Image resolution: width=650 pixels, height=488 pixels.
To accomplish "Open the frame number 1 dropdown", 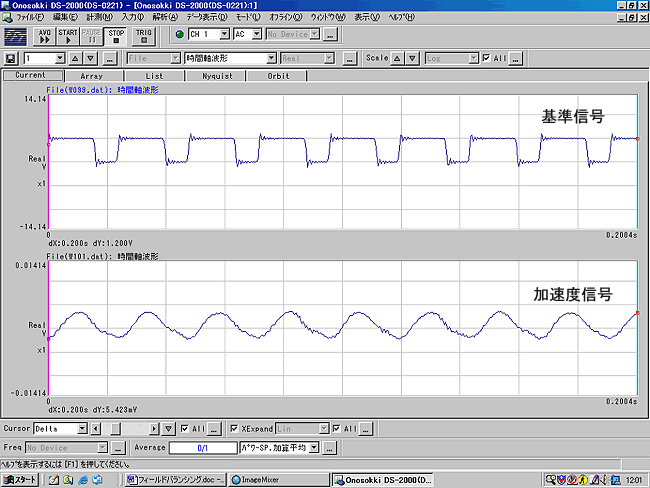I will pos(60,58).
